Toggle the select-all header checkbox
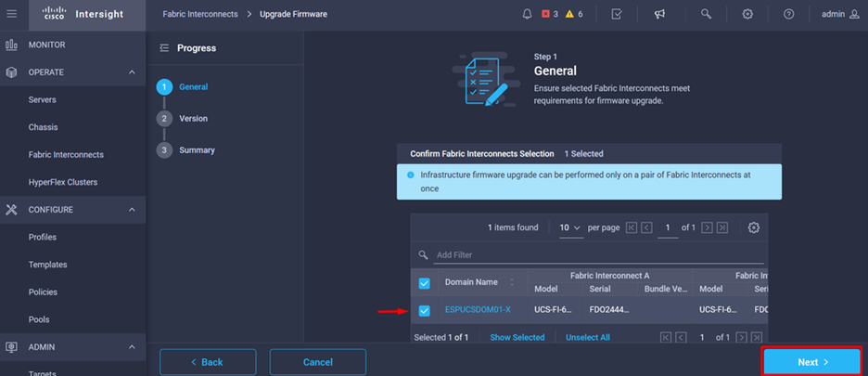The image size is (868, 376). (x=424, y=283)
